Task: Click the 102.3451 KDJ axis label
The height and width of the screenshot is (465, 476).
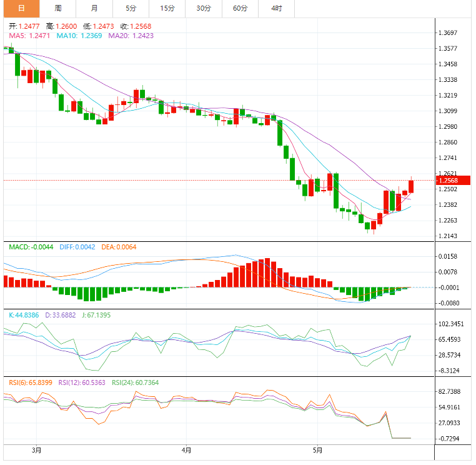Action: 451,324
